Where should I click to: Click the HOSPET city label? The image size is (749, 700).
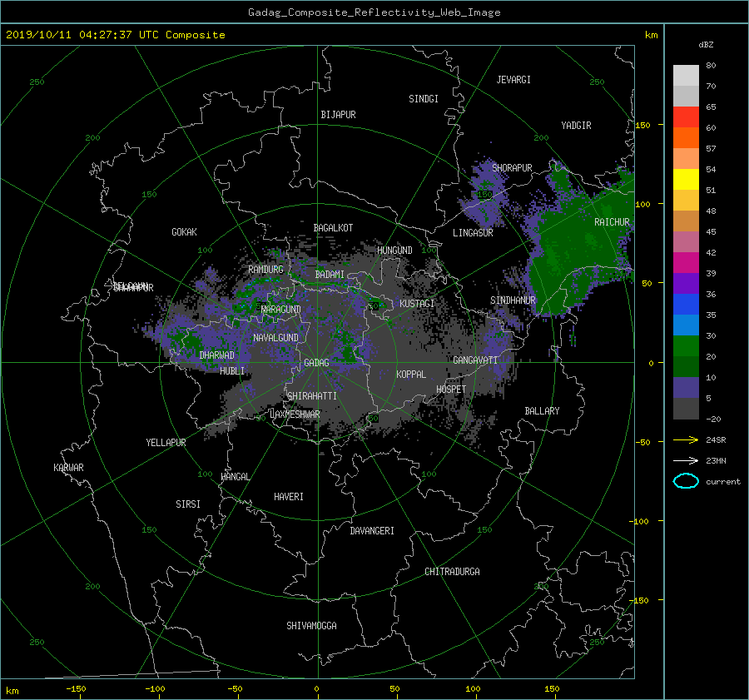coord(451,390)
